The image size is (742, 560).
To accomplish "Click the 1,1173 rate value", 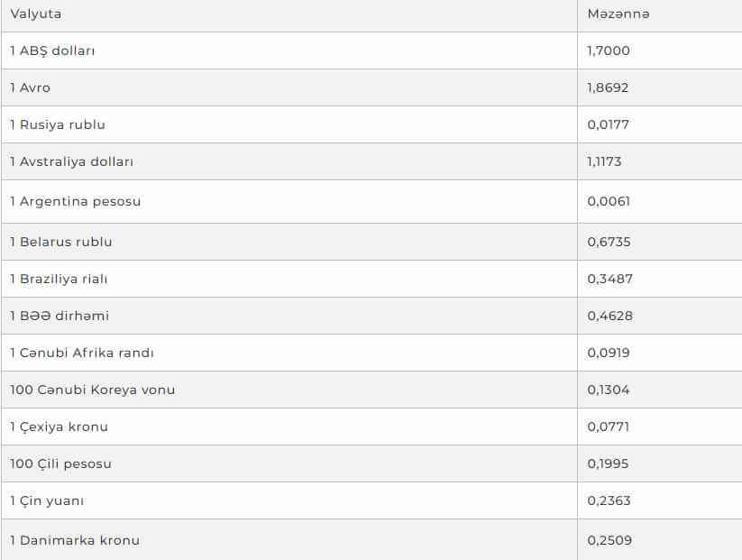I will tap(605, 161).
